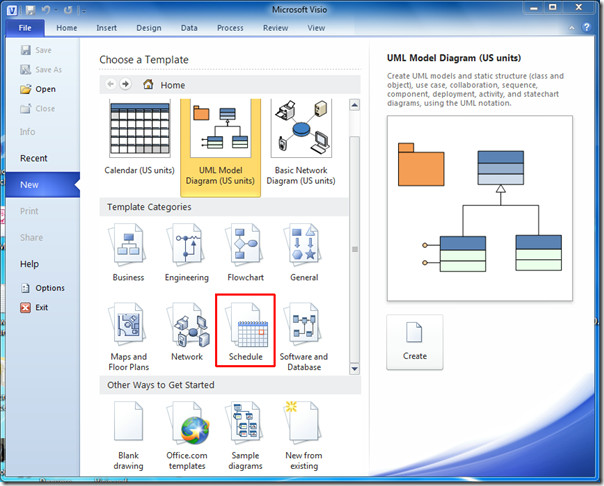
Task: Click Save As in the backstage menu
Action: click(x=41, y=70)
